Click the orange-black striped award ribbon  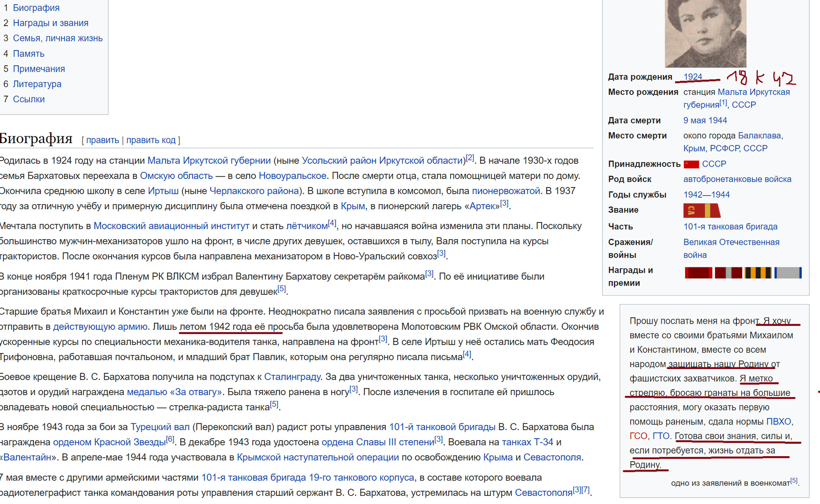(x=758, y=273)
